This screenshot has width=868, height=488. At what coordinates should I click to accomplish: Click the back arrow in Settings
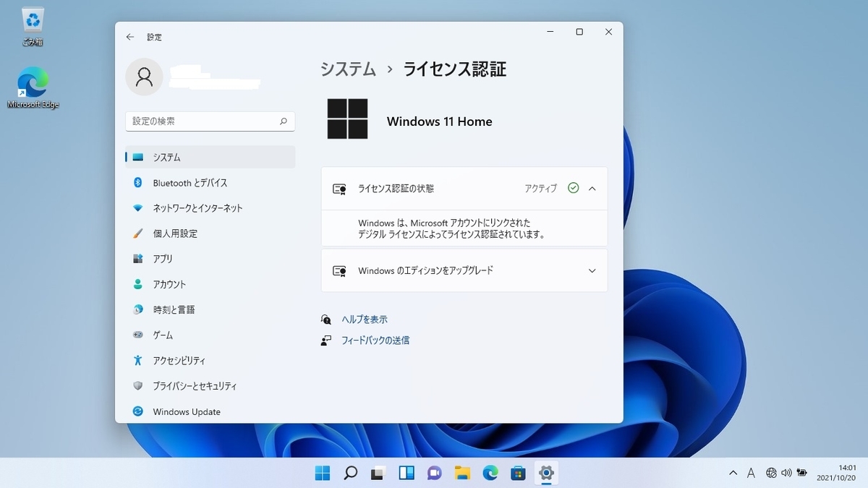(130, 37)
